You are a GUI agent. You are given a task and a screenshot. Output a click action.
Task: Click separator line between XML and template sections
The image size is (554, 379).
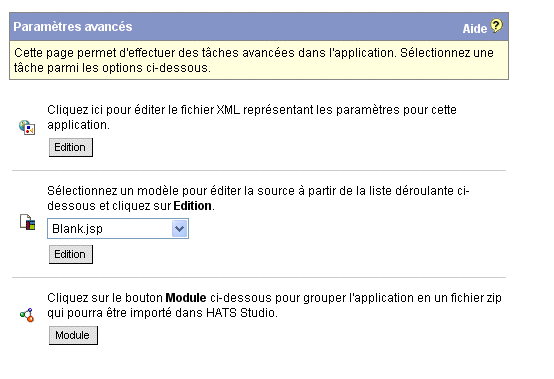point(259,171)
